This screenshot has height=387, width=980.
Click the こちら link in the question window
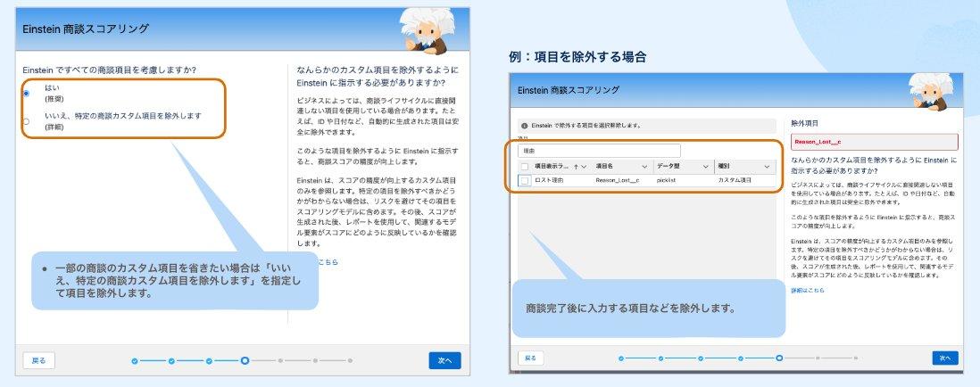pyautogui.click(x=328, y=262)
